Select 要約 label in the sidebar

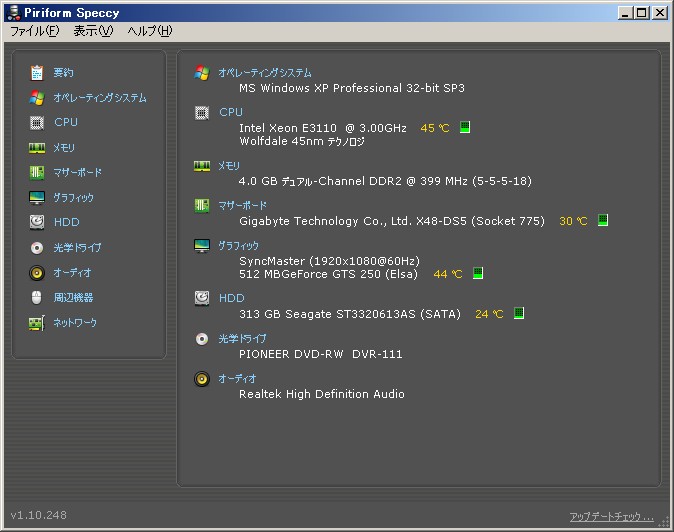(63, 73)
